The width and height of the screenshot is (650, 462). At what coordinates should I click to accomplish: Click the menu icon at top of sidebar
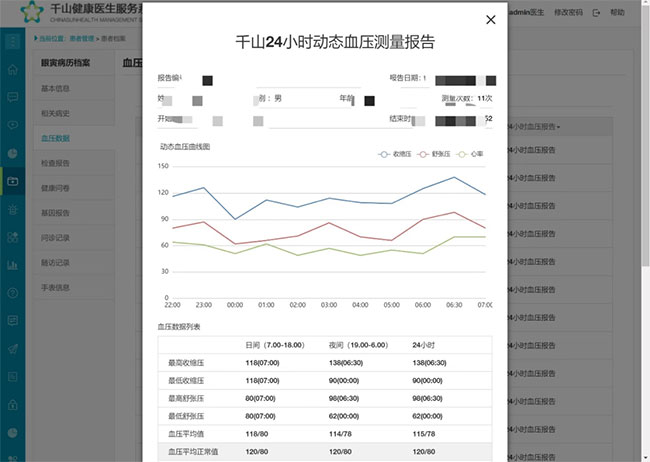pos(12,41)
